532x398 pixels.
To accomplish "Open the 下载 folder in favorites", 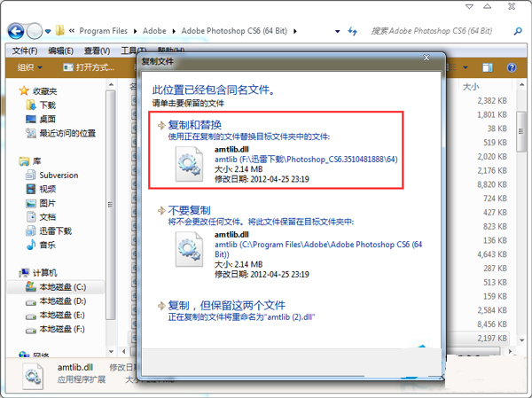I will (x=47, y=105).
